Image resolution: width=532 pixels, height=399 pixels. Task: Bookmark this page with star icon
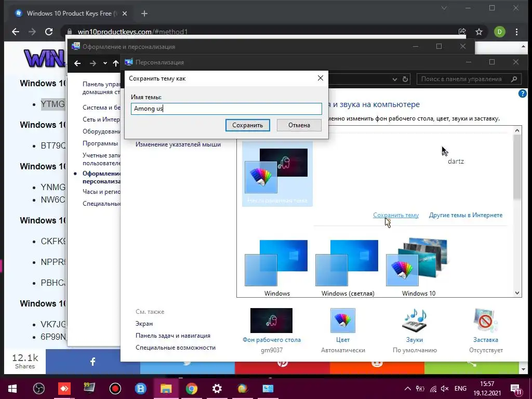[x=478, y=32]
